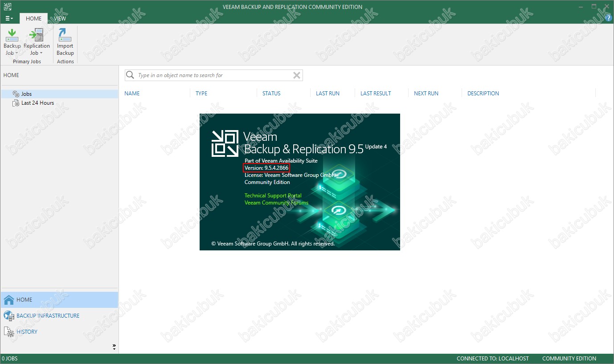
Task: Click CONNECTED TO: LOCALHOST status text
Action: coord(493,359)
